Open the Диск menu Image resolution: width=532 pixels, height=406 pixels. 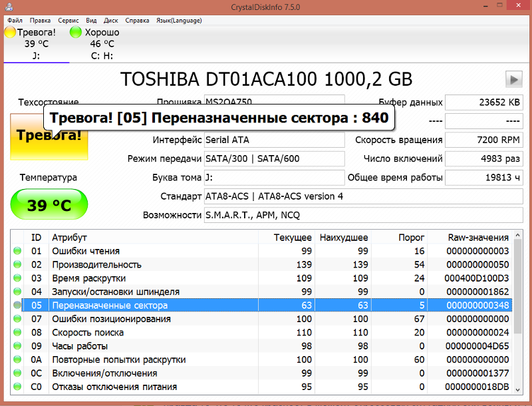(111, 21)
